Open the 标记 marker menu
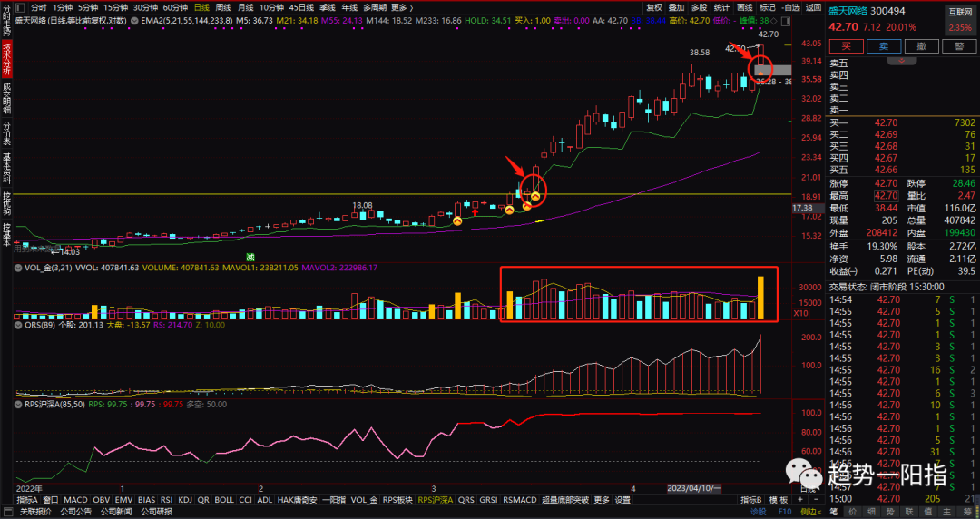This screenshot has height=519, width=980. 767,7
